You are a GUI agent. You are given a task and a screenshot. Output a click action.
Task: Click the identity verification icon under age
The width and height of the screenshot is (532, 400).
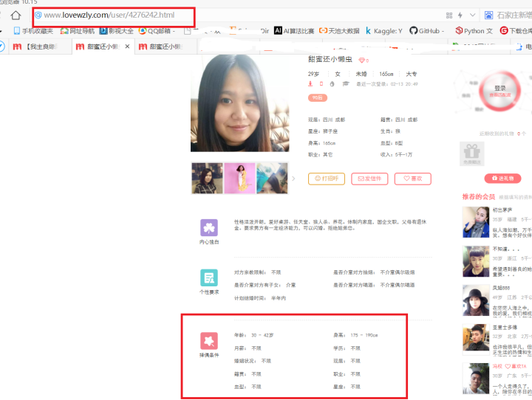[310, 83]
